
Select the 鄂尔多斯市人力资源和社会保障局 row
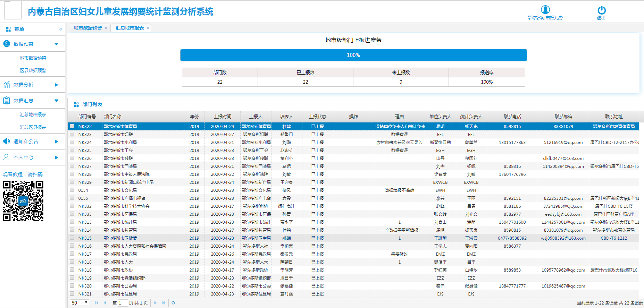353,246
